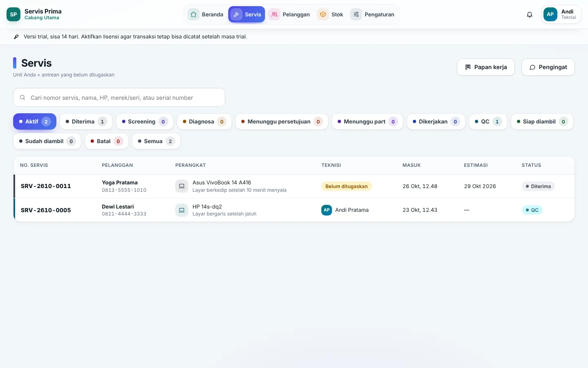The width and height of the screenshot is (588, 368).
Task: Select the QC filter chip
Action: [488, 121]
